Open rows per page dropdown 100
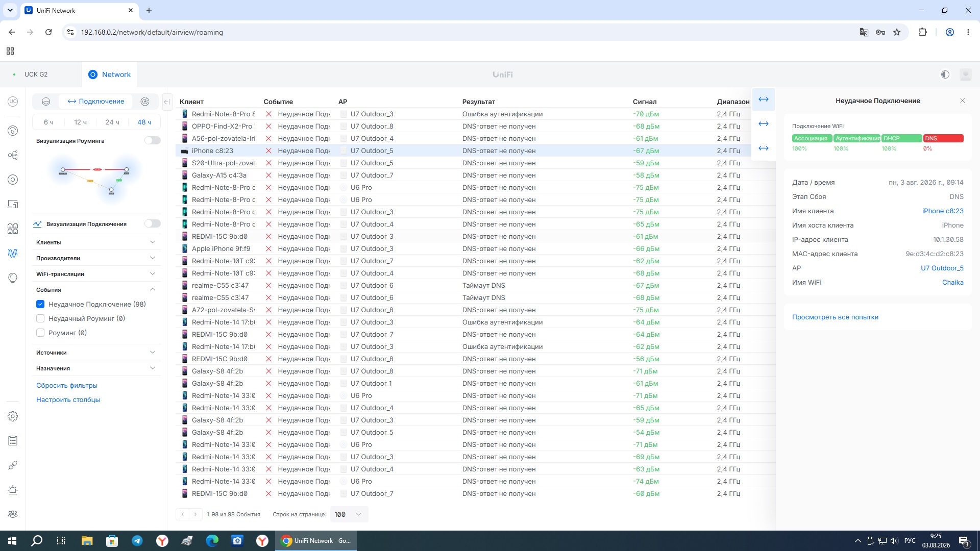Image resolution: width=980 pixels, height=551 pixels. (x=349, y=514)
